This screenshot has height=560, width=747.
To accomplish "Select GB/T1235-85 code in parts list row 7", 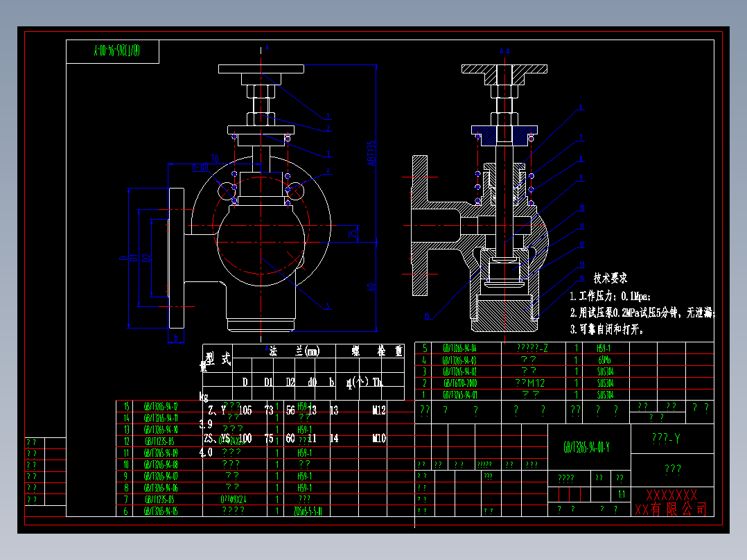I will click(159, 500).
